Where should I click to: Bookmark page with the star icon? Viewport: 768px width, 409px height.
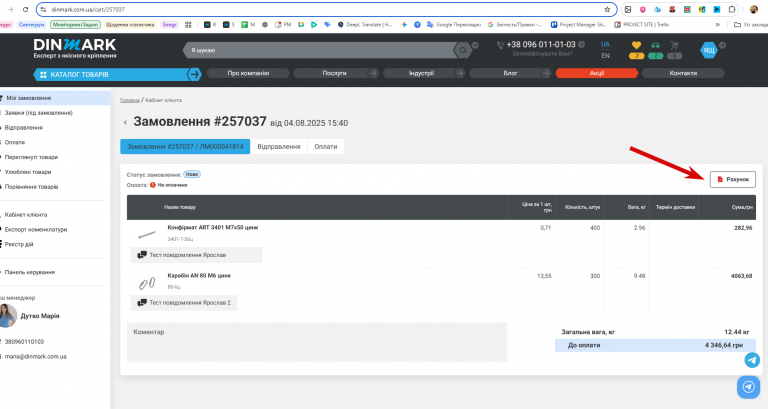pos(607,9)
